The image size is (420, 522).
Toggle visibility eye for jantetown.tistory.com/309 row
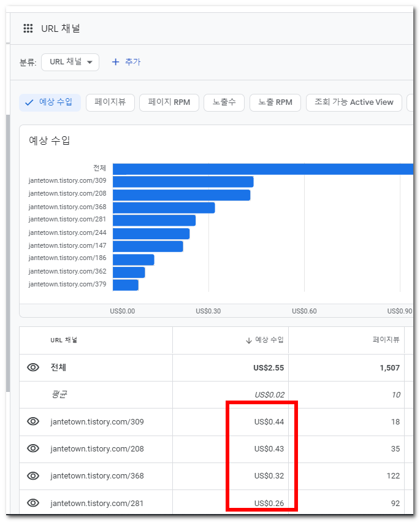tap(33, 421)
